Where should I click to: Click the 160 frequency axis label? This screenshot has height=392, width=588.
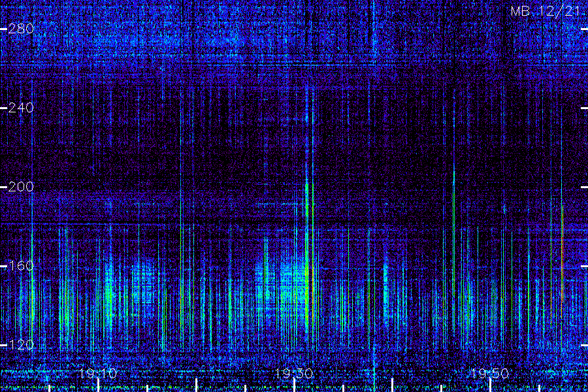pos(21,266)
